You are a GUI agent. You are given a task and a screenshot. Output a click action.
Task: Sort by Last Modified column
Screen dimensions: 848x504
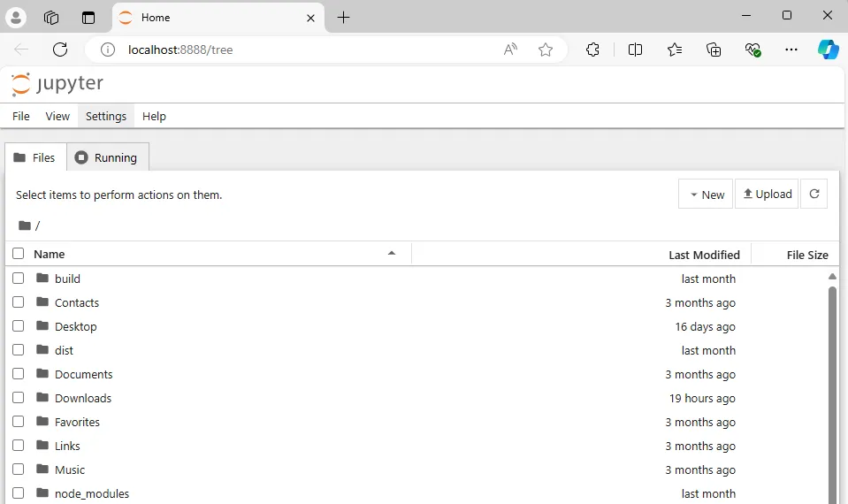coord(704,255)
